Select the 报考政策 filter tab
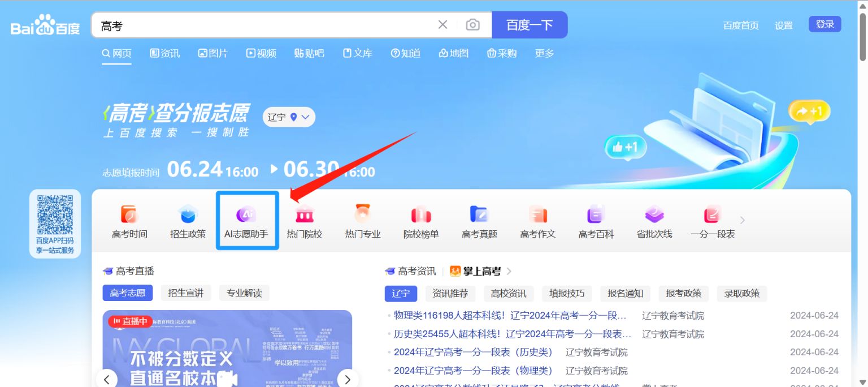 coord(684,293)
